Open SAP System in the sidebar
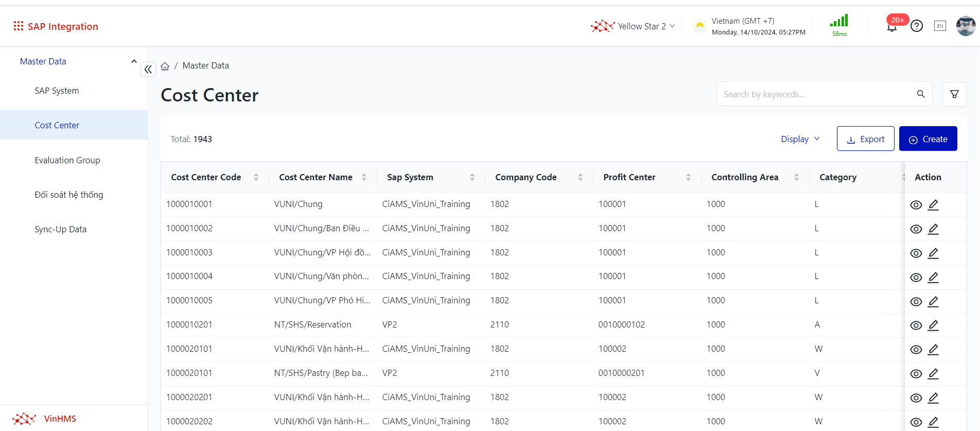The width and height of the screenshot is (980, 431). pyautogui.click(x=57, y=91)
